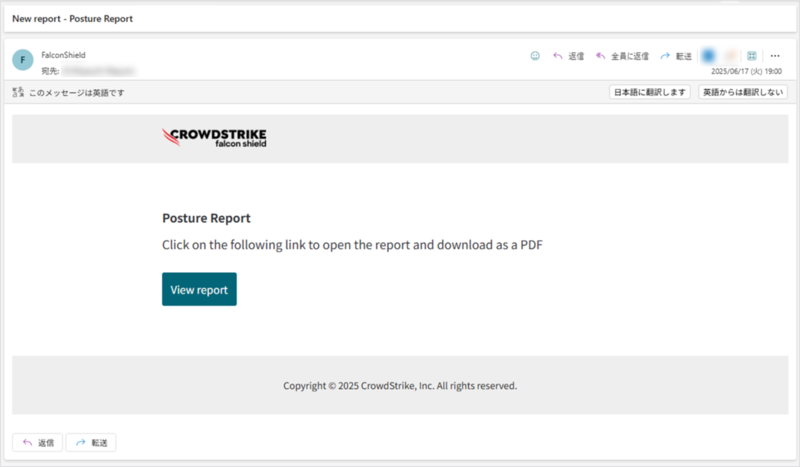Click the Posture Report heading

point(206,218)
